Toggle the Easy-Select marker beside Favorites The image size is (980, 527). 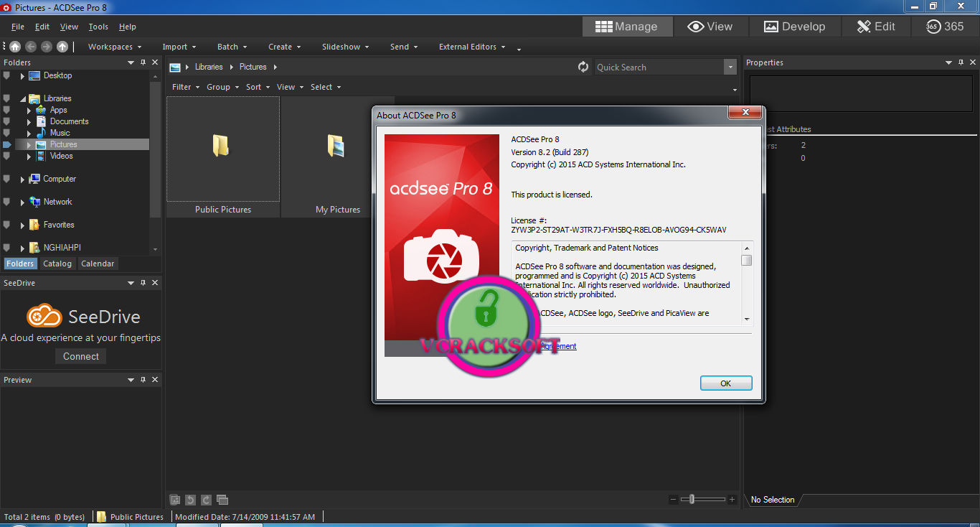(6, 225)
